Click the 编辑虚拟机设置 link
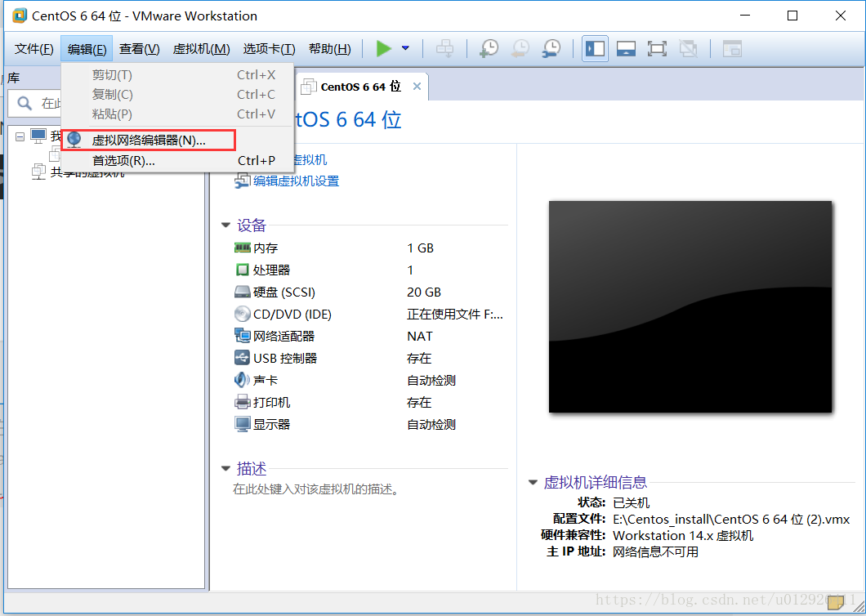The width and height of the screenshot is (866, 616). point(296,181)
